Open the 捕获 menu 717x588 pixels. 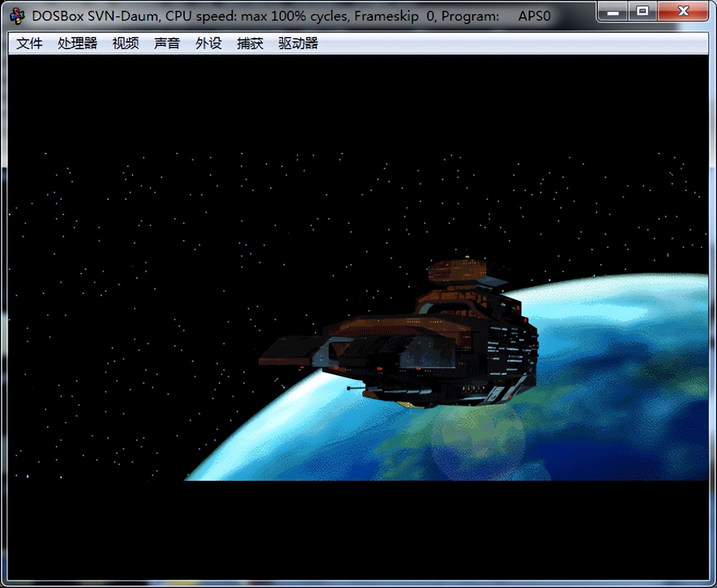point(250,43)
